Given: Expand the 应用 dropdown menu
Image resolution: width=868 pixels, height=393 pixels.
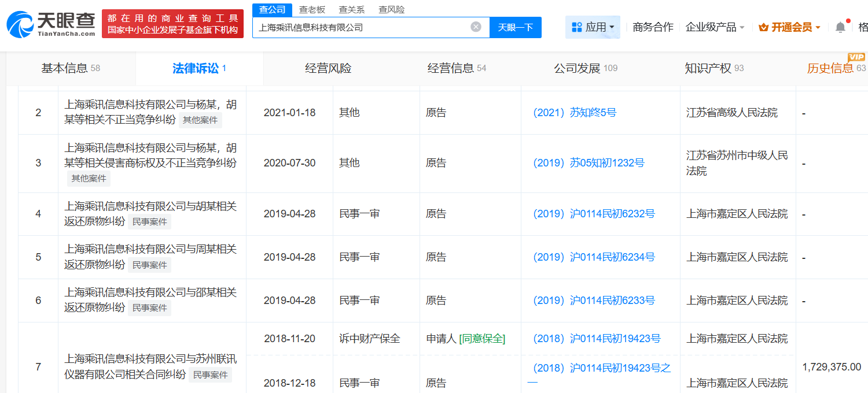Looking at the screenshot, I should point(593,27).
